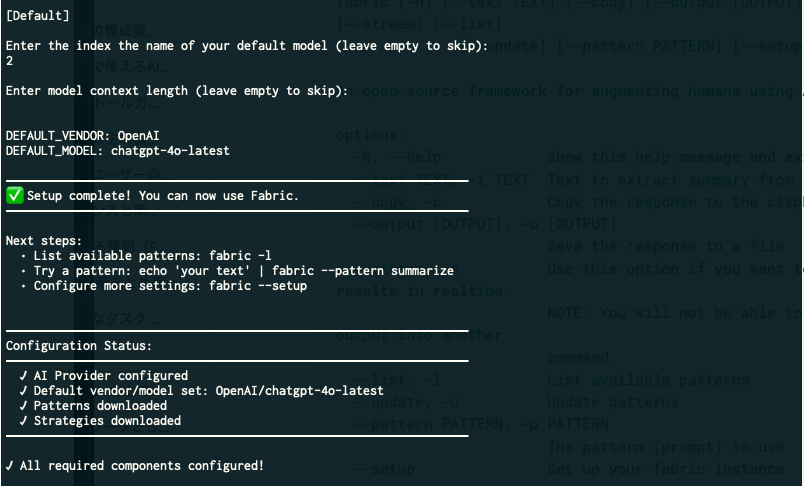Click the checkmark beside AI Provider configured
The image size is (804, 486).
(x=22, y=376)
